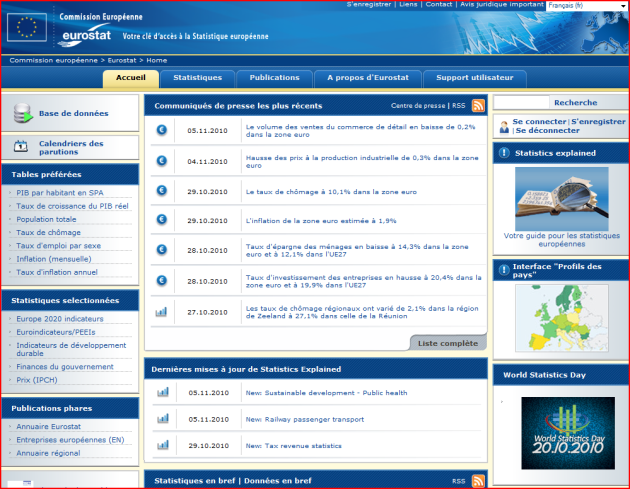Click the user login person icon
The height and width of the screenshot is (489, 630).
504,127
